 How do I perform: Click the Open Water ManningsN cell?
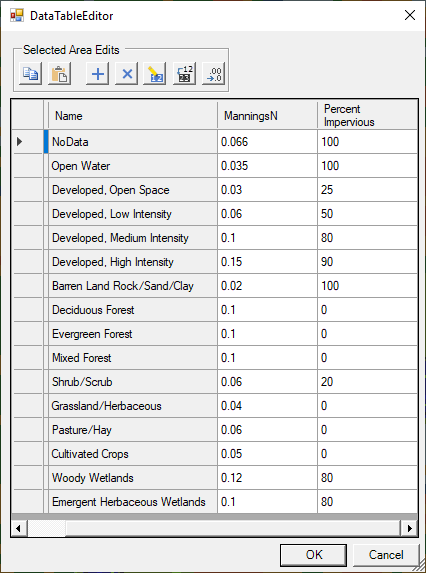click(267, 166)
